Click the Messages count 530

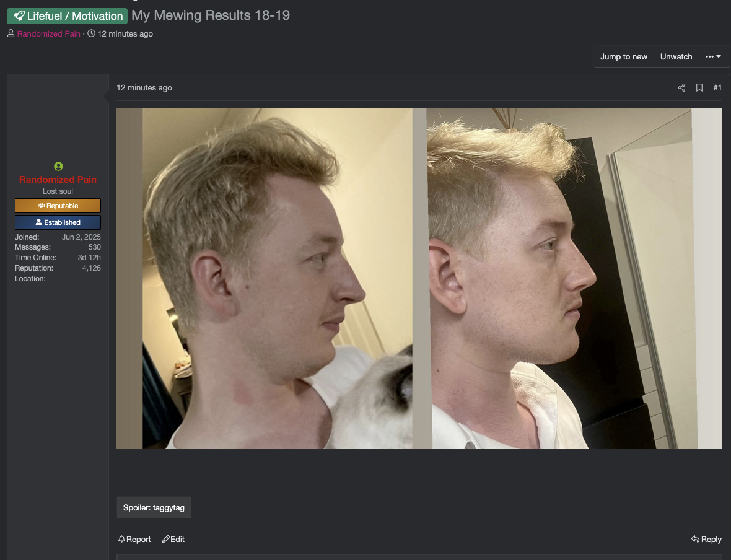[95, 247]
